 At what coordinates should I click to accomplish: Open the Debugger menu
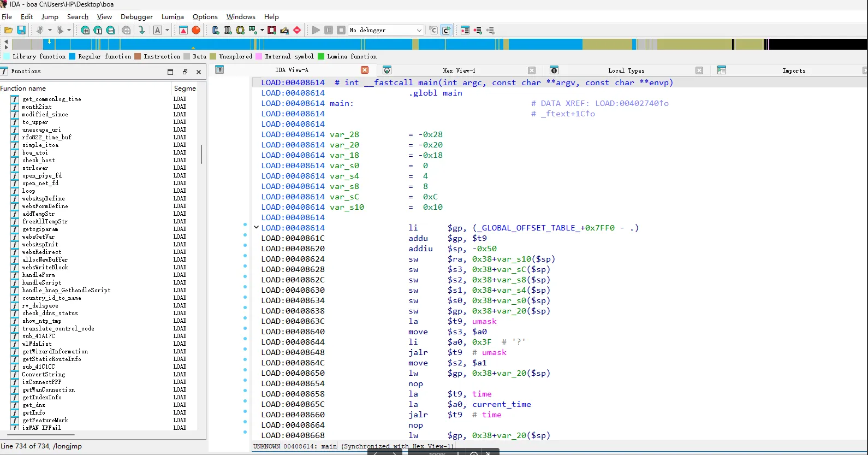(136, 17)
